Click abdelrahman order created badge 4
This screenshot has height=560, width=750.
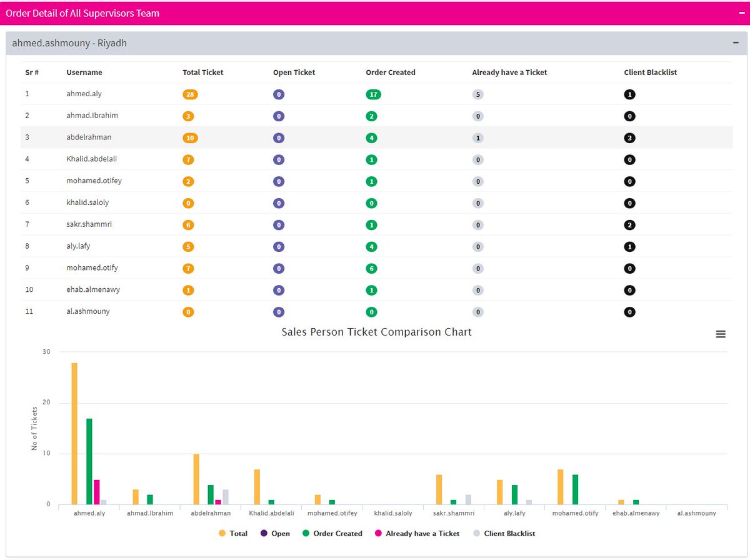coord(372,138)
